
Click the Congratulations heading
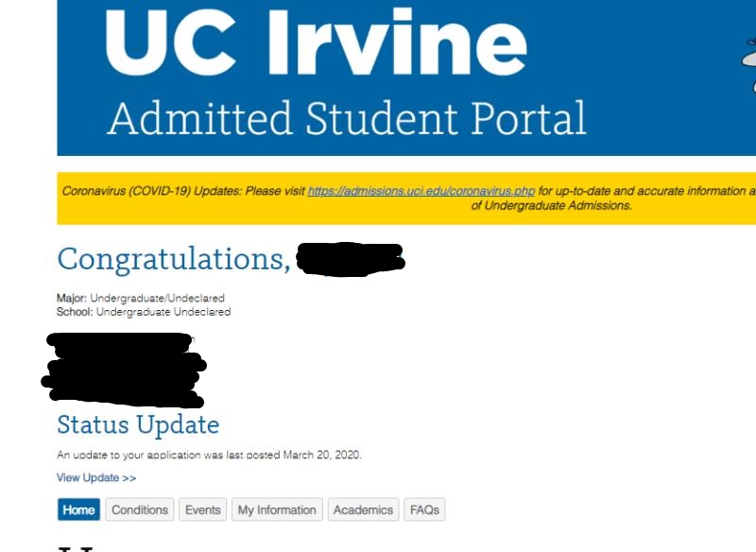pyautogui.click(x=174, y=259)
